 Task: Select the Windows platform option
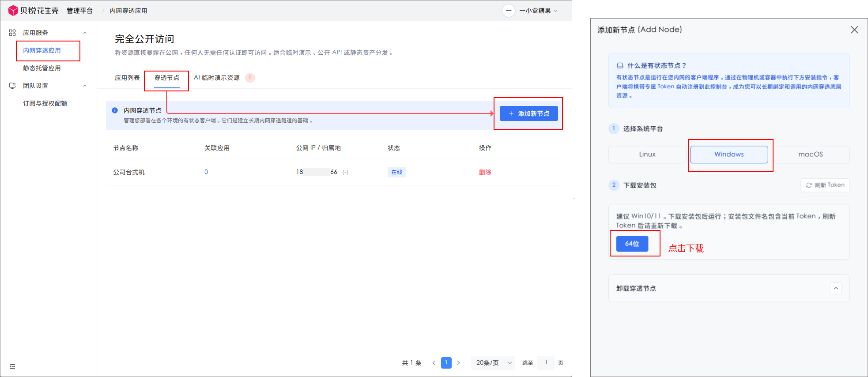click(729, 155)
